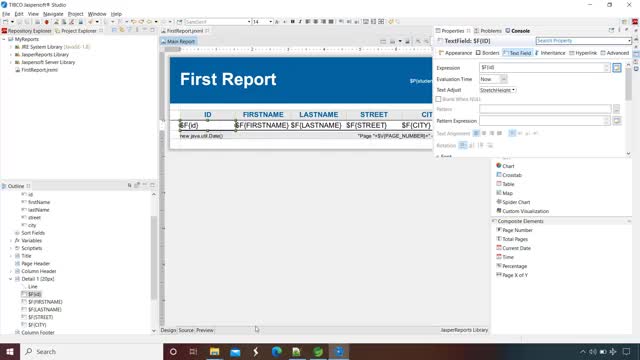Select the first Rotation option (none)
Screen dimensions: 640x360
pos(462,145)
